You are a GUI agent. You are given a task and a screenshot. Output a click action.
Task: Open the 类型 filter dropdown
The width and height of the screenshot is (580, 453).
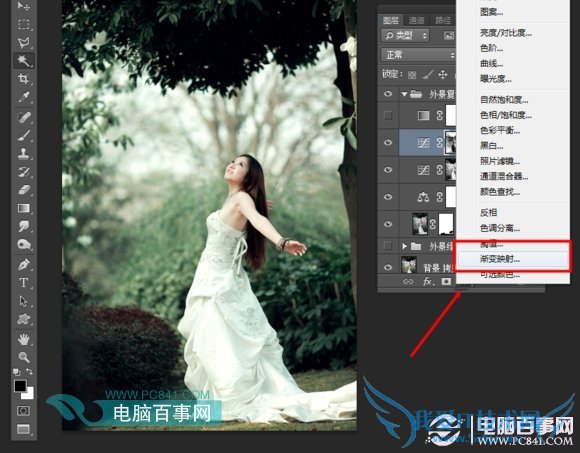coord(405,36)
